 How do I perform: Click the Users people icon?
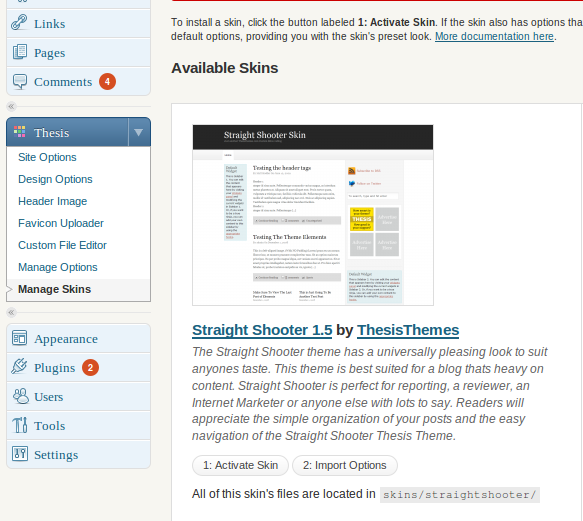pos(20,396)
